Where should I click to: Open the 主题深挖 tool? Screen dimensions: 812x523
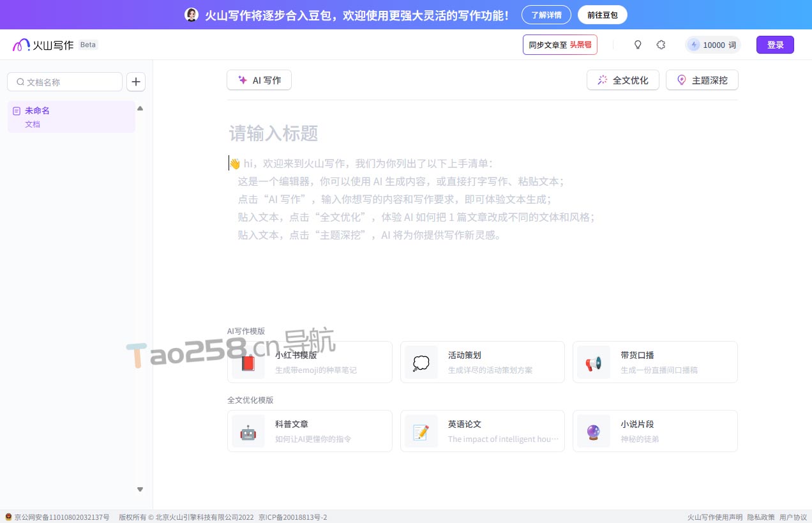click(x=702, y=80)
